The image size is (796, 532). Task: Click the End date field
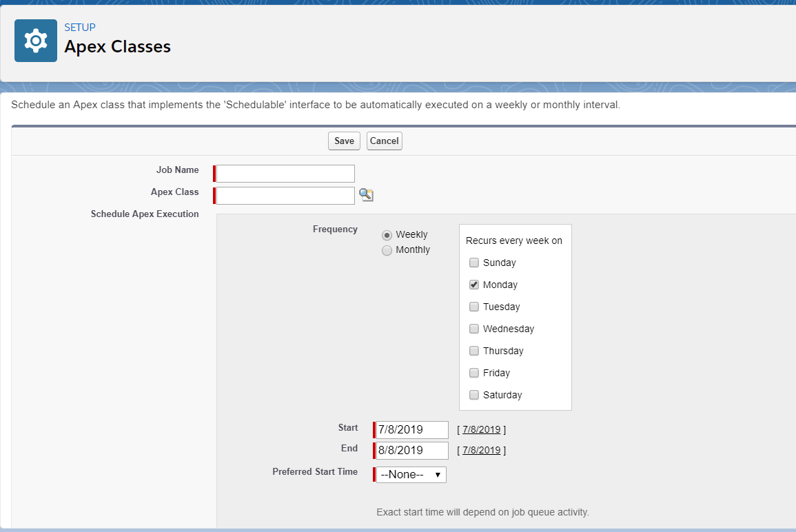pos(412,451)
